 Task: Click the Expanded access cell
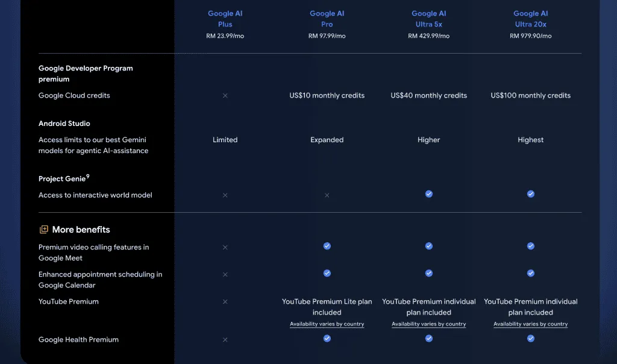point(327,140)
